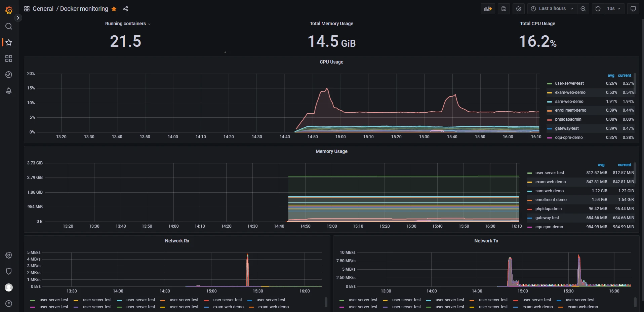Share the dashboard using the share icon

(125, 9)
